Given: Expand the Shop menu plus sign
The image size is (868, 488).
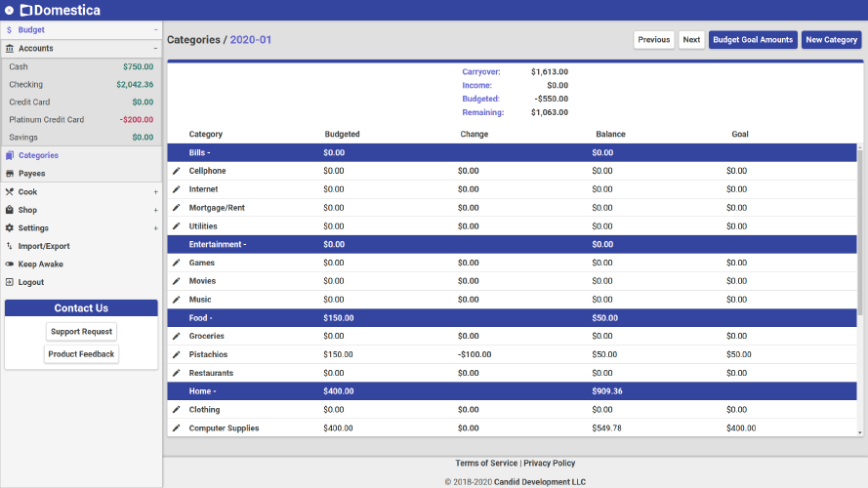Looking at the screenshot, I should click(x=155, y=210).
